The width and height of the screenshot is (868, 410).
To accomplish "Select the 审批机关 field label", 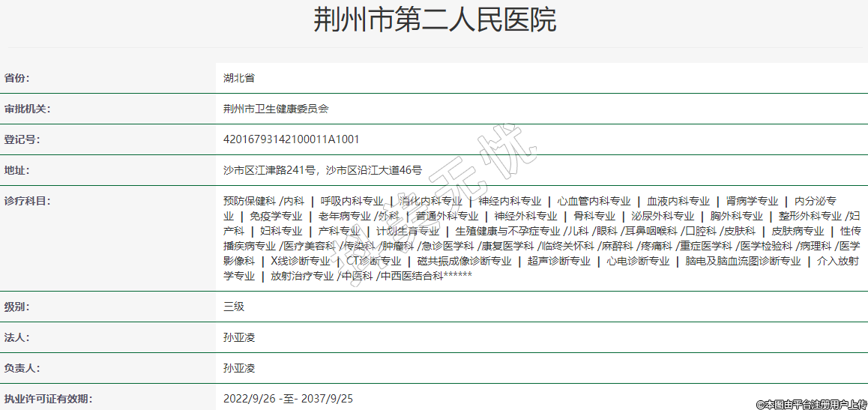I will click(27, 109).
